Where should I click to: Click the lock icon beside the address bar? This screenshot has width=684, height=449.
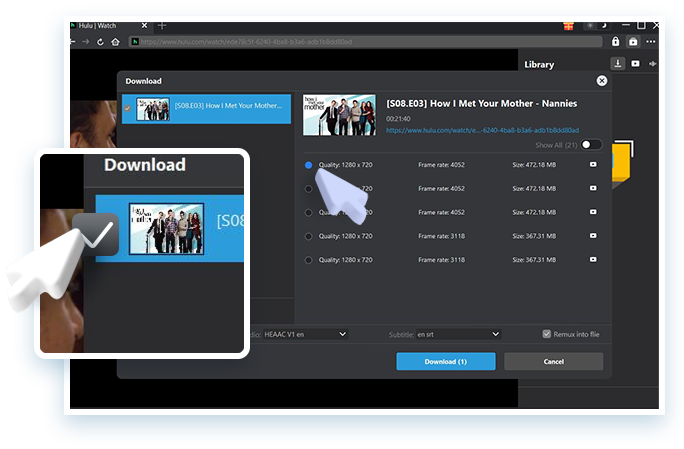click(x=614, y=42)
